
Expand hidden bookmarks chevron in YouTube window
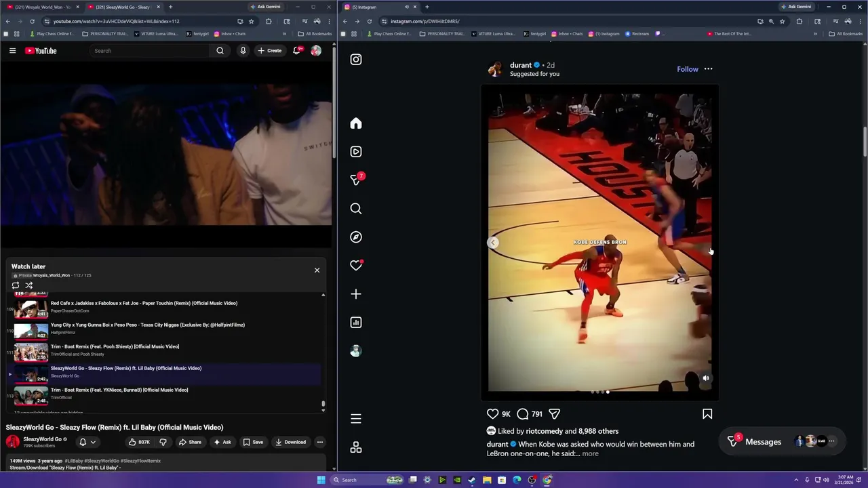click(x=285, y=34)
